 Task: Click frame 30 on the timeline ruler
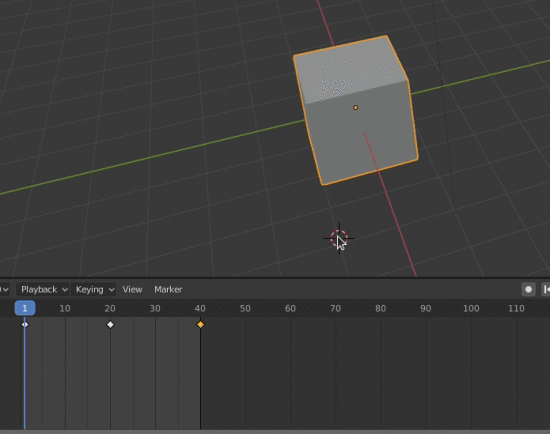tap(155, 308)
